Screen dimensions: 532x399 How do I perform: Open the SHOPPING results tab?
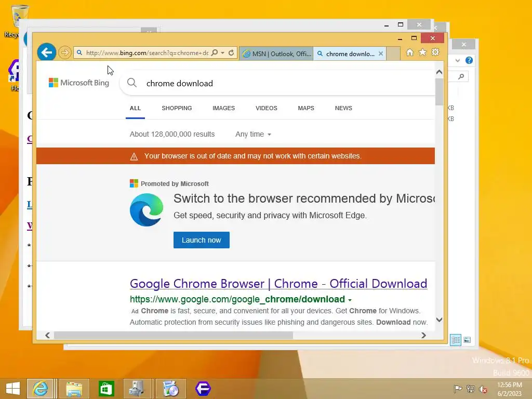point(177,108)
